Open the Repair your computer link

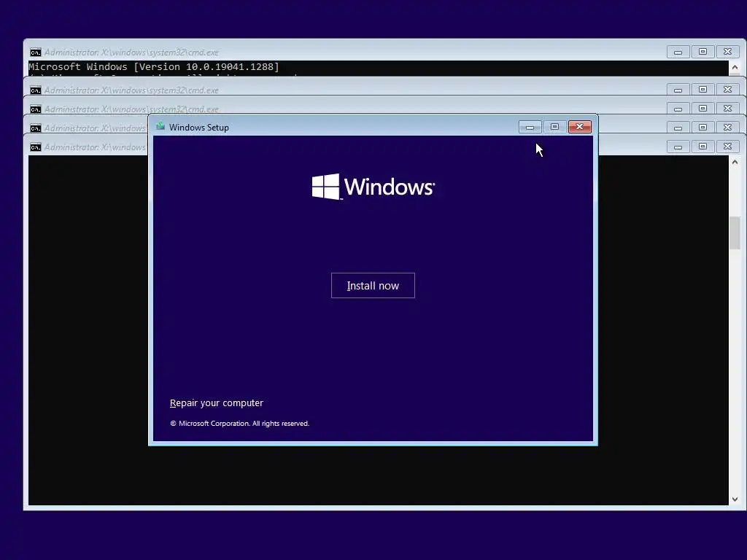pyautogui.click(x=216, y=402)
